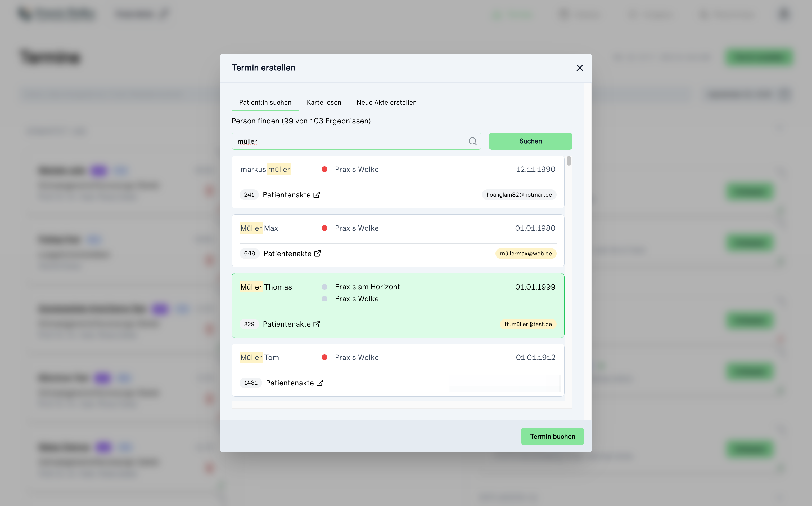This screenshot has width=812, height=506.
Task: Select the markus müller patient card
Action: click(398, 182)
